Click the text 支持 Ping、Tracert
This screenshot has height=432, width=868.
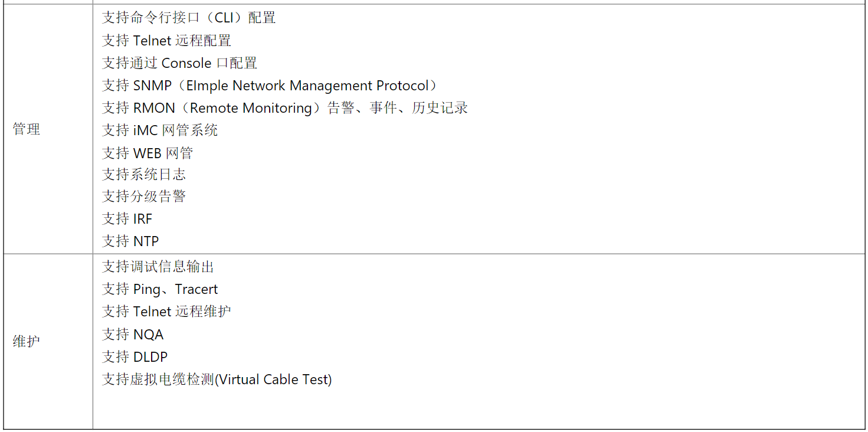click(x=160, y=289)
